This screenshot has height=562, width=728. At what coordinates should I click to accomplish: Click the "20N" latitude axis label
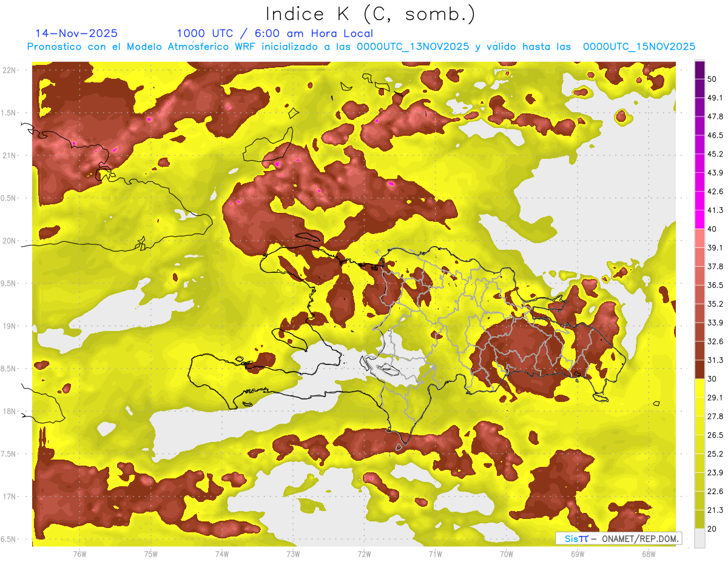point(9,241)
